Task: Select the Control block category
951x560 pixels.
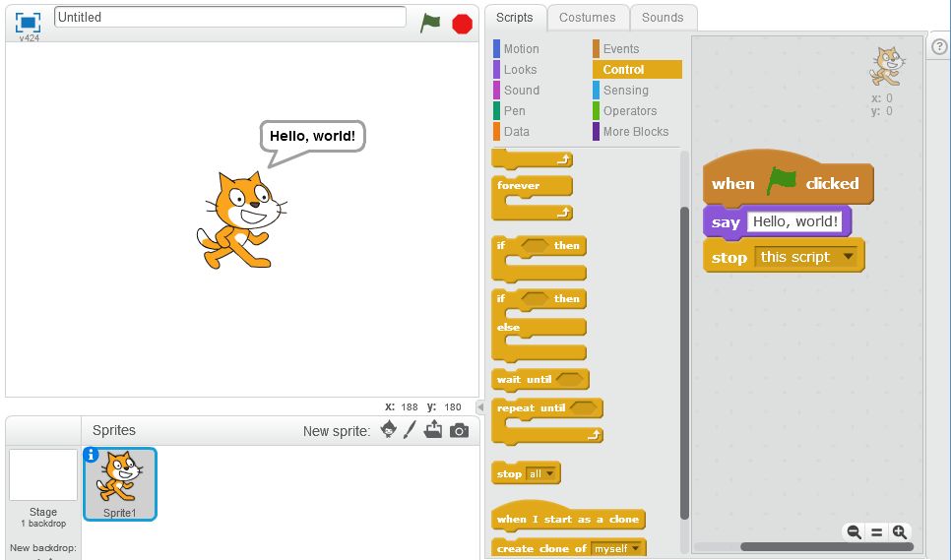Action: [x=637, y=69]
